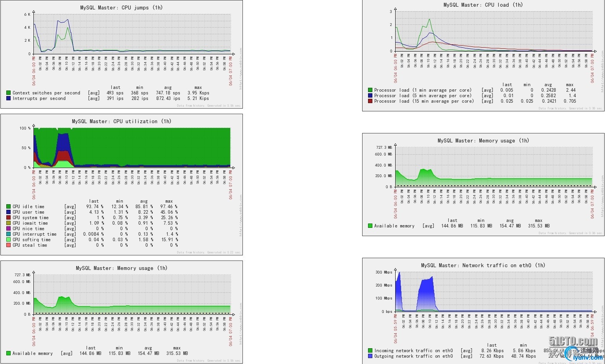Click Incoming network traffic on eth0 swatch
The width and height of the screenshot is (605, 364).
coord(370,351)
